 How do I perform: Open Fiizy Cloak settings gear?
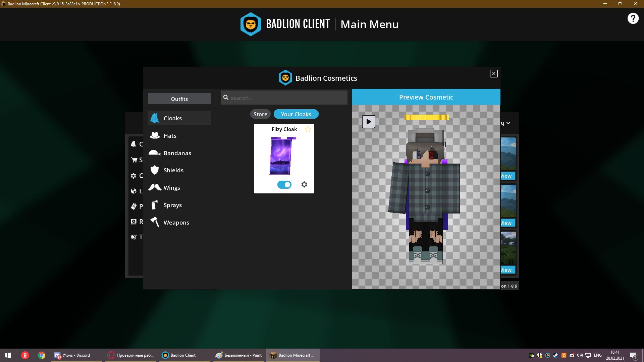[304, 184]
